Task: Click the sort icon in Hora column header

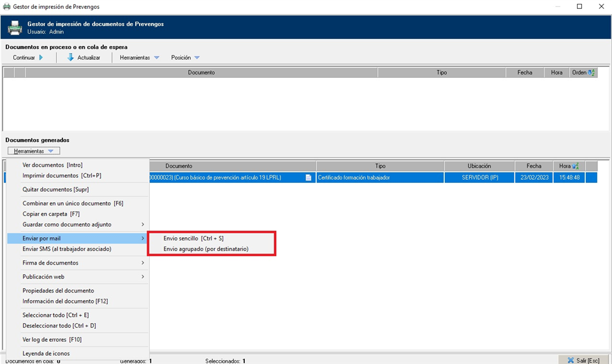Action: click(x=576, y=166)
